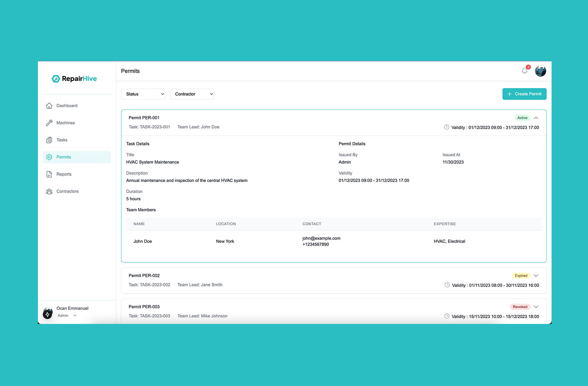Click John Doe in team table

point(143,241)
